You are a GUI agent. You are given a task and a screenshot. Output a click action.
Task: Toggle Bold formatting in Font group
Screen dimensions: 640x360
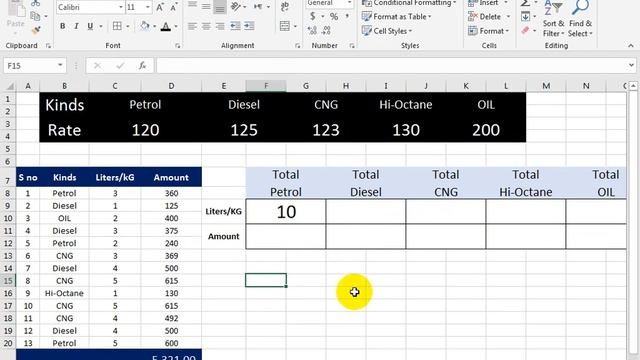[x=62, y=27]
